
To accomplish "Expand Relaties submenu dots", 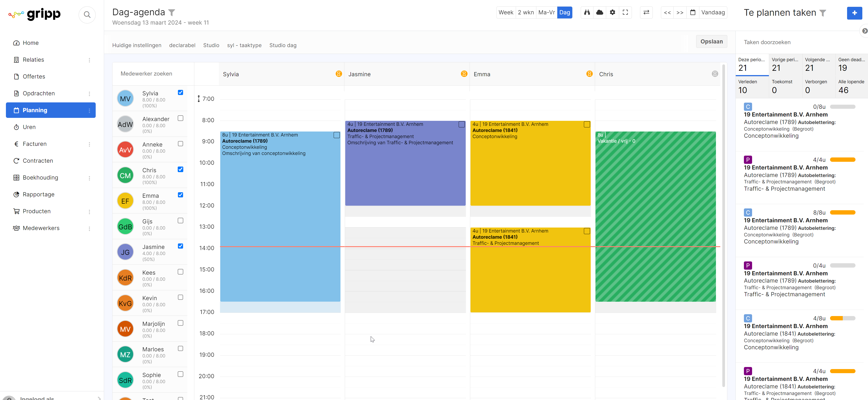I will click(x=89, y=60).
